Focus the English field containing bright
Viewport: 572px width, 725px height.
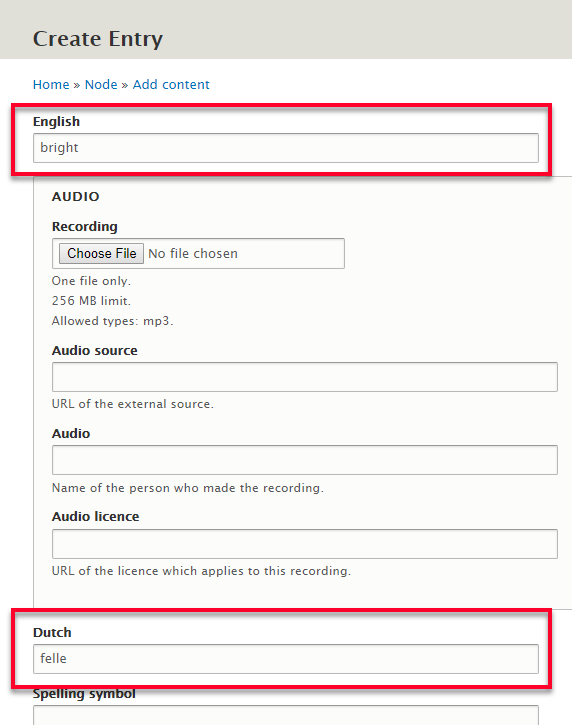286,148
